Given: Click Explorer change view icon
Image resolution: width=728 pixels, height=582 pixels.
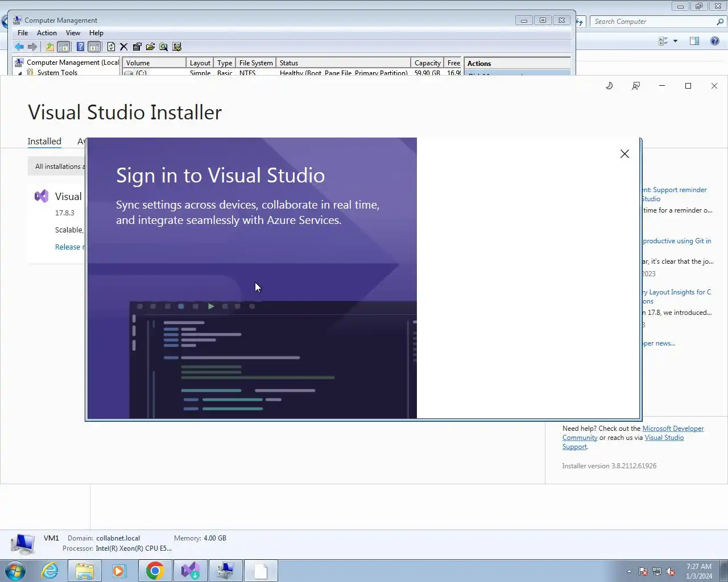Looking at the screenshot, I should tap(663, 41).
